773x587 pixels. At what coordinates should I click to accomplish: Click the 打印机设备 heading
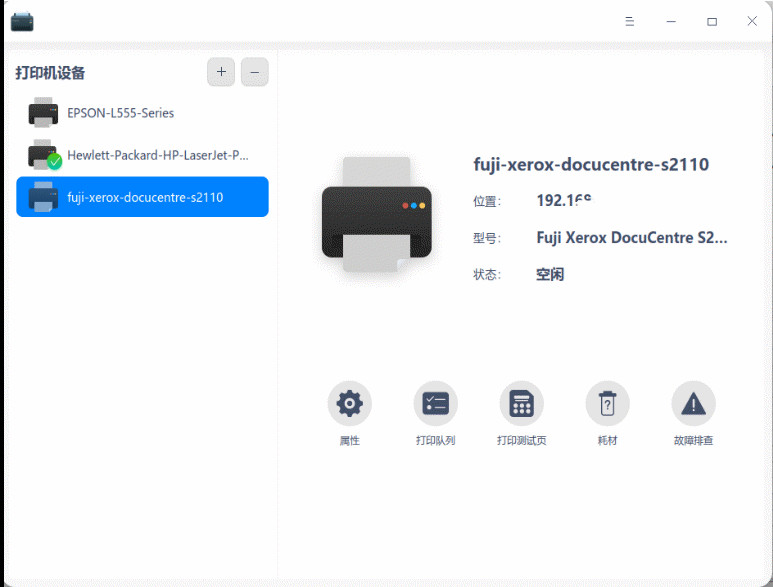[x=50, y=73]
